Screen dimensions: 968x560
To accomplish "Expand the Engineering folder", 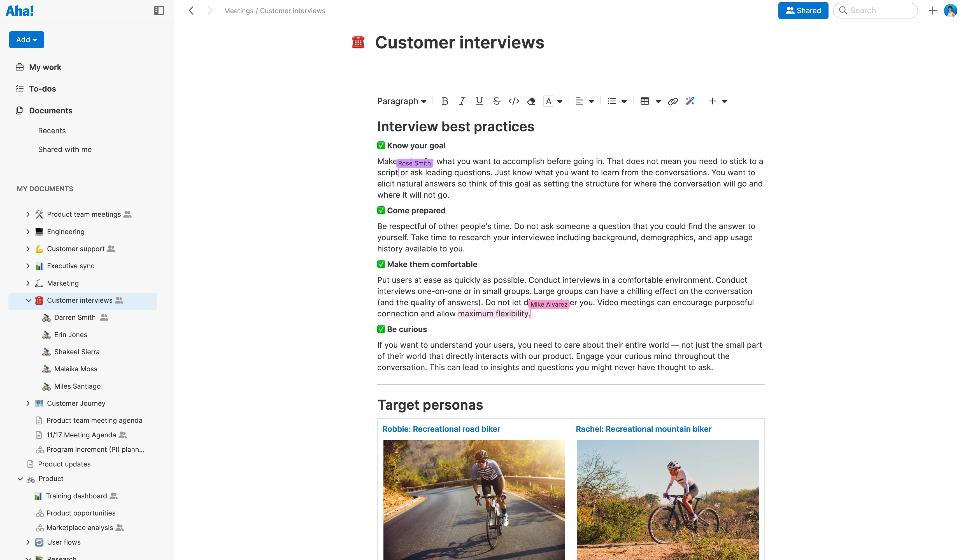I will point(28,231).
